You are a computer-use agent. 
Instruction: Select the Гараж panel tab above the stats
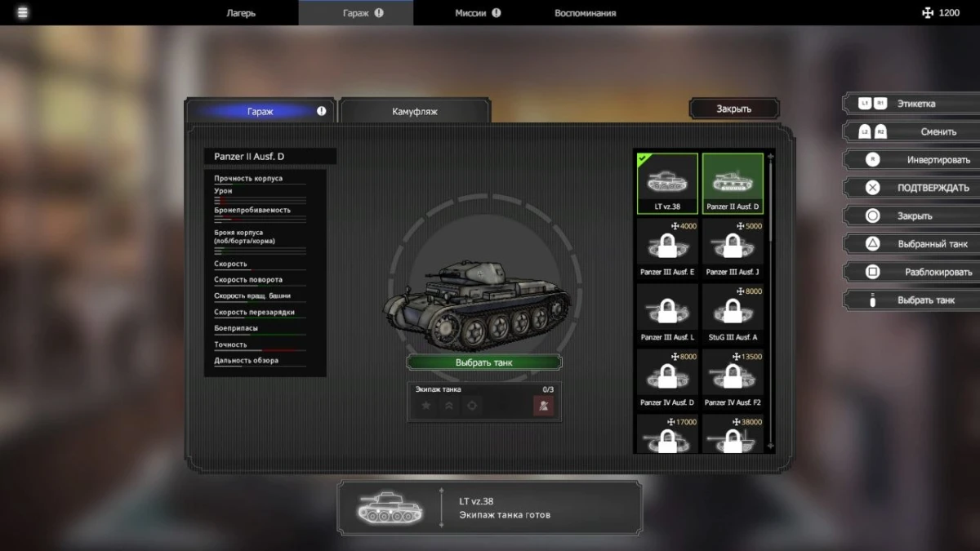261,111
